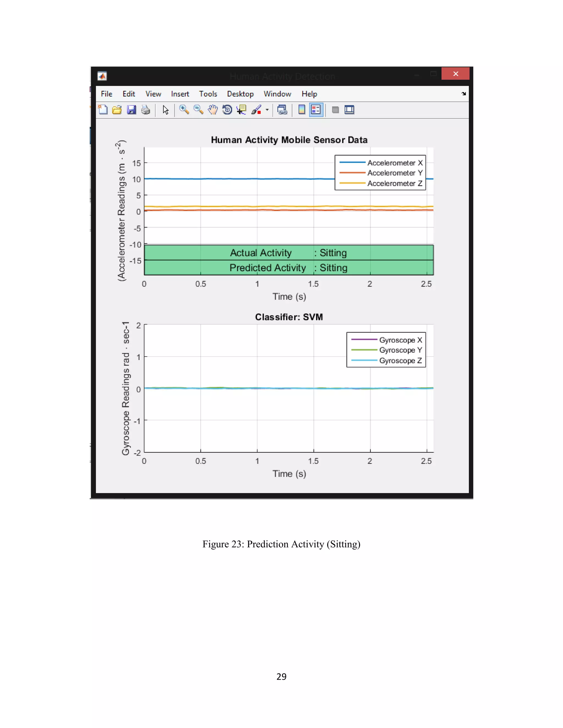Click the dock figure arrow
Viewport: 563px width, 728px height.
pyautogui.click(x=463, y=94)
